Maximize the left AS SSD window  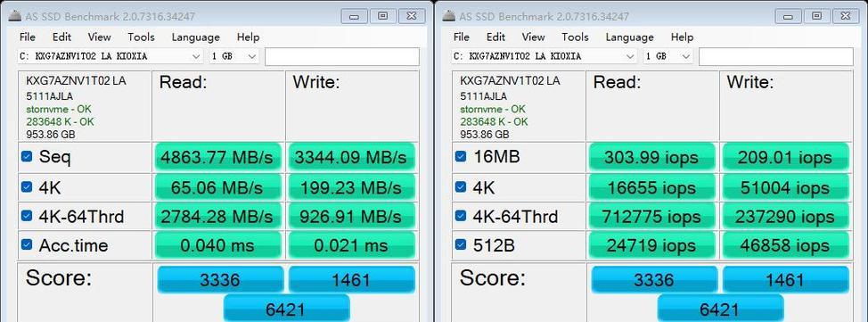tap(383, 16)
